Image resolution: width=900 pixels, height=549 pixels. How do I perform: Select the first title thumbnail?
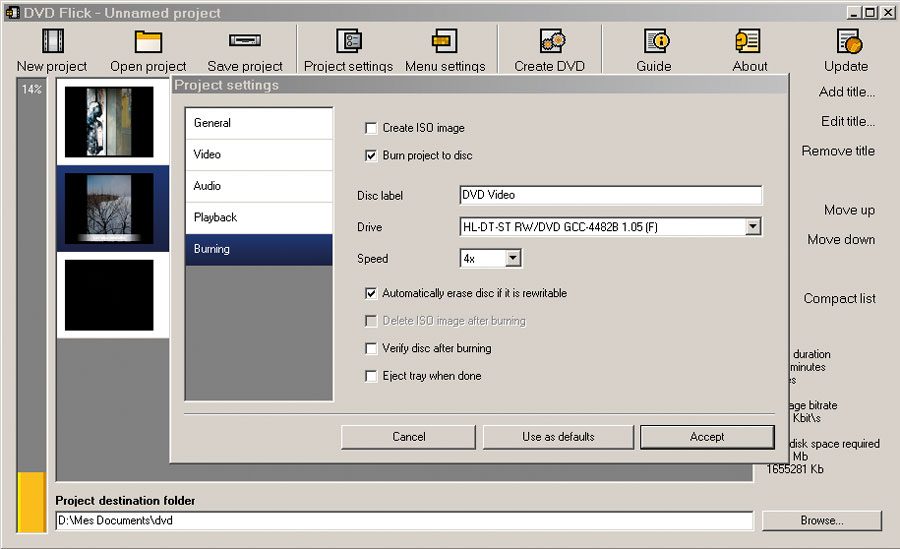click(x=109, y=122)
